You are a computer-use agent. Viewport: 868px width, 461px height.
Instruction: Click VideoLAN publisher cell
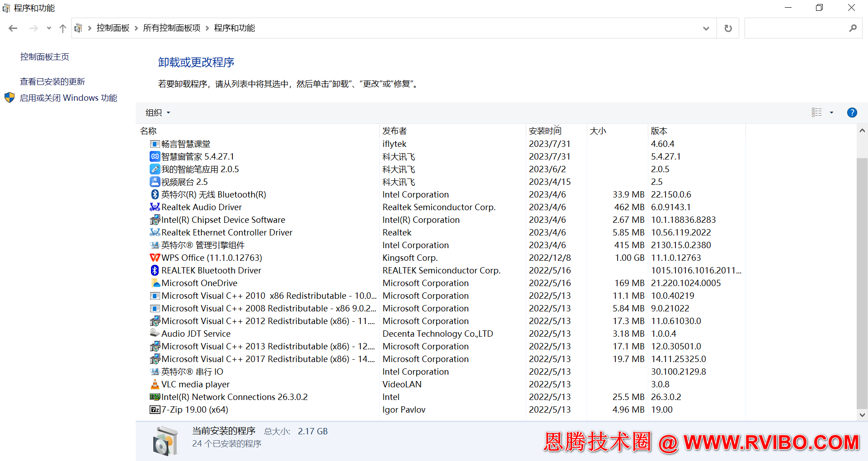click(x=402, y=384)
